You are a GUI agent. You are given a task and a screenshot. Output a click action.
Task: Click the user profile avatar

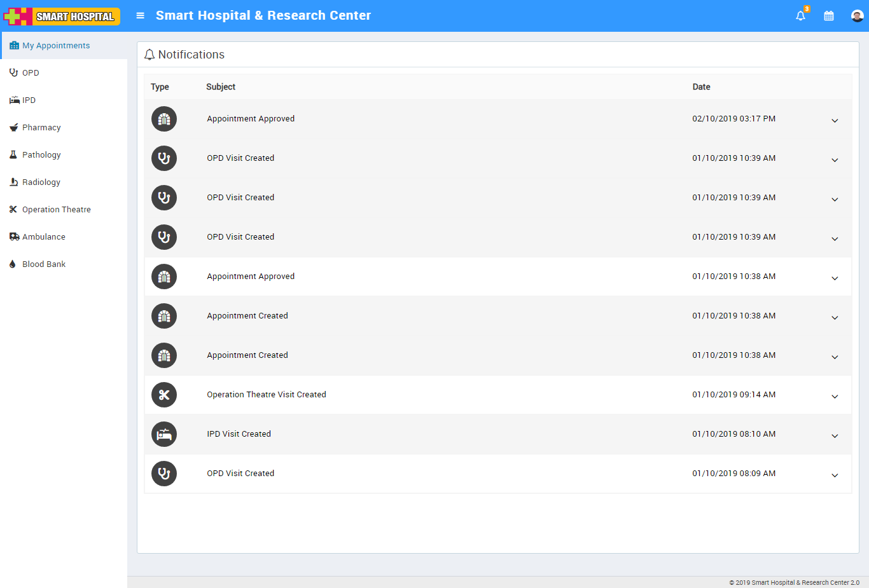[857, 16]
